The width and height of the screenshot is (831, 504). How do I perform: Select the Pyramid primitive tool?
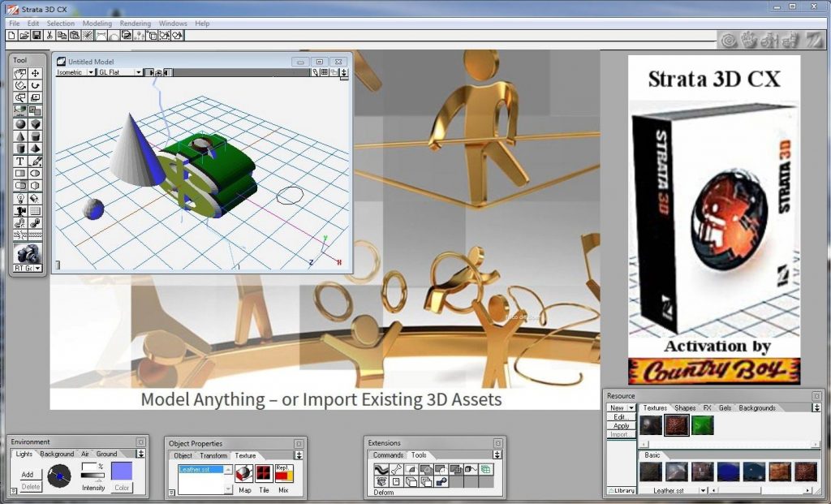click(35, 149)
